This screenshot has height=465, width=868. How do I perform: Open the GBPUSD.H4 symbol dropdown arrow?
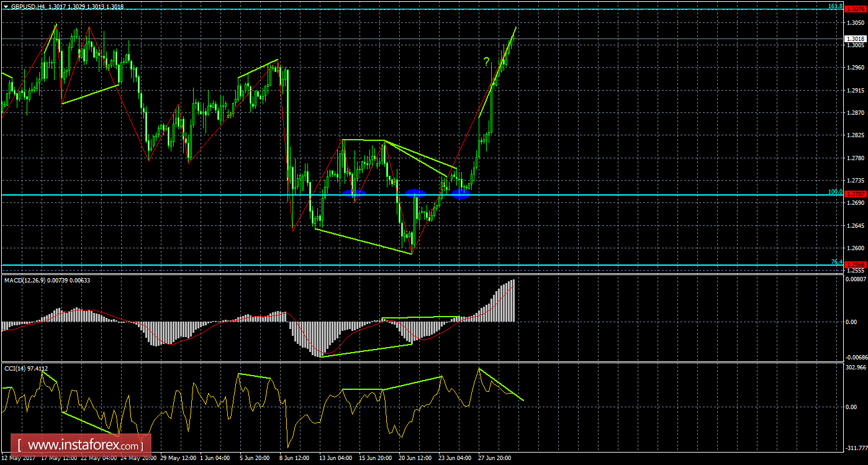[x=6, y=8]
